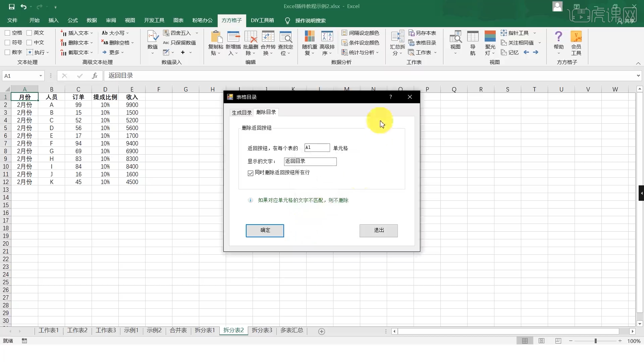Viewport: 644px width, 362px height.
Task: Click the 聚光灯 icon
Action: click(490, 37)
